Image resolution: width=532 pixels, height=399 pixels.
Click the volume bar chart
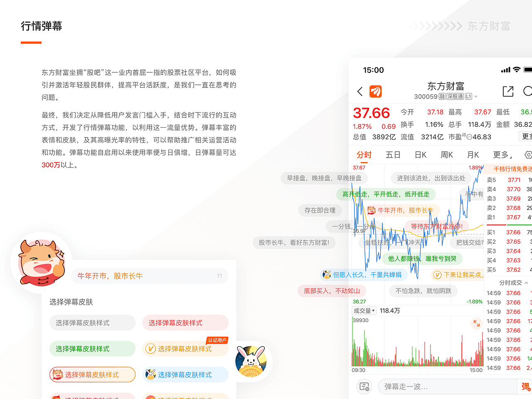point(418,342)
